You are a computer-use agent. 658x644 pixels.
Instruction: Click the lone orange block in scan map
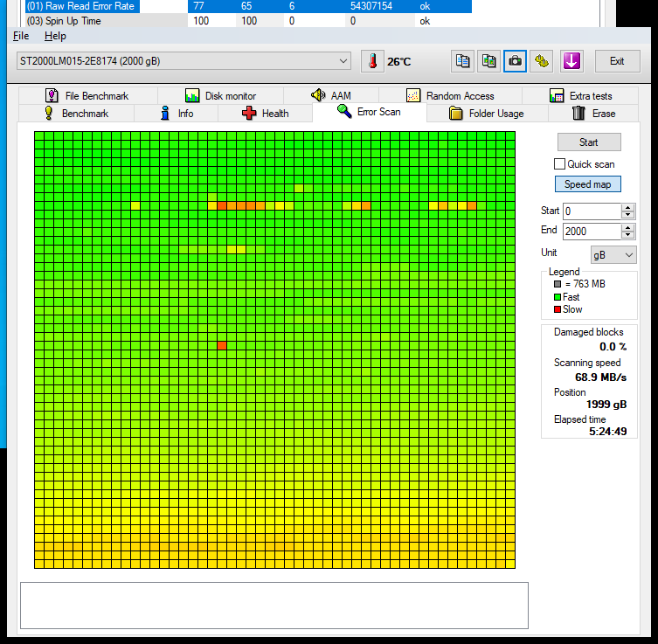tap(222, 345)
